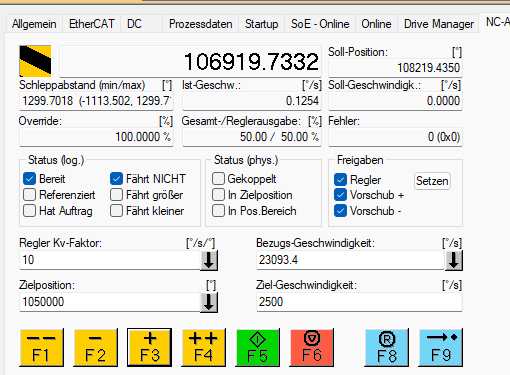Switch to the Drive Manager tab
This screenshot has width=510, height=375.
coord(439,24)
